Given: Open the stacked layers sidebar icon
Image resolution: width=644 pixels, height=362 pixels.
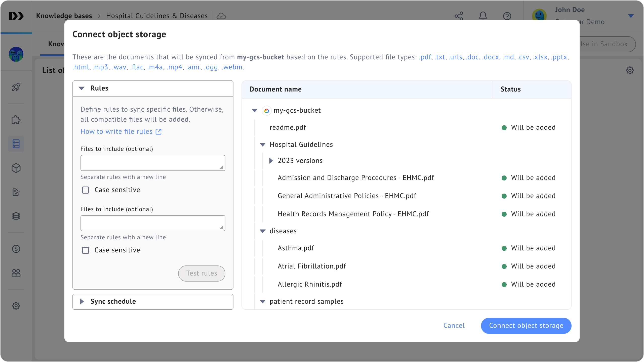Looking at the screenshot, I should pyautogui.click(x=16, y=216).
